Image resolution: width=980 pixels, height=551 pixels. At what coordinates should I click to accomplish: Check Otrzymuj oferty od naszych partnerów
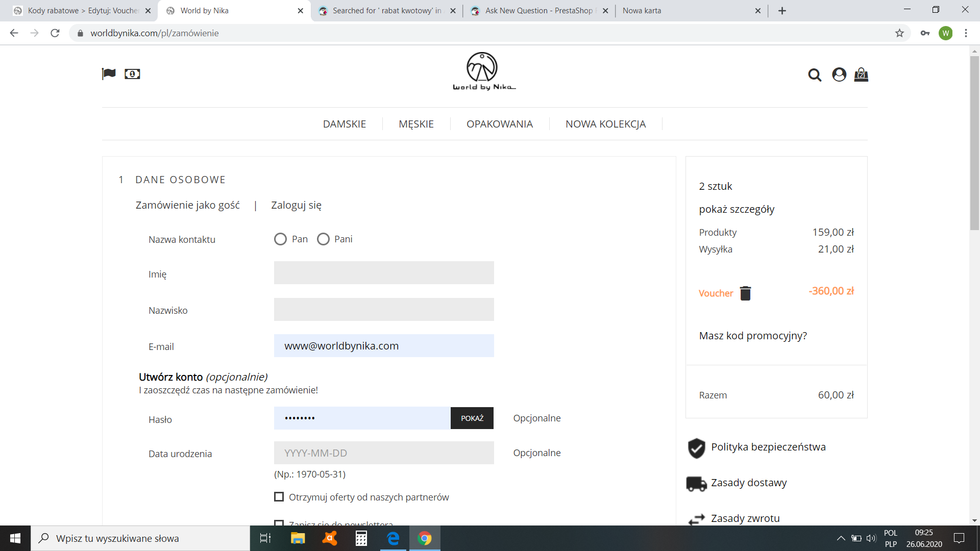[x=279, y=497]
